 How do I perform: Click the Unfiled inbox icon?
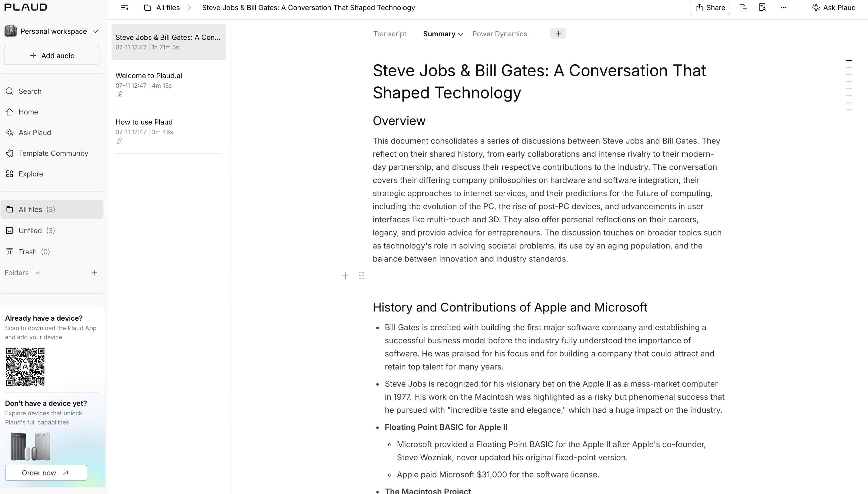tap(10, 230)
